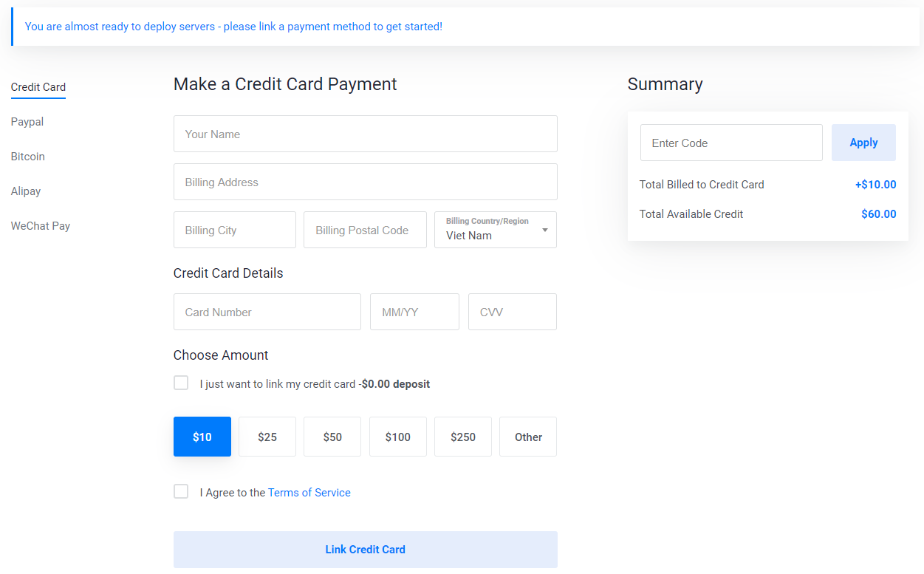The height and width of the screenshot is (574, 924).
Task: Open the WeChat Pay payment option
Action: click(41, 226)
